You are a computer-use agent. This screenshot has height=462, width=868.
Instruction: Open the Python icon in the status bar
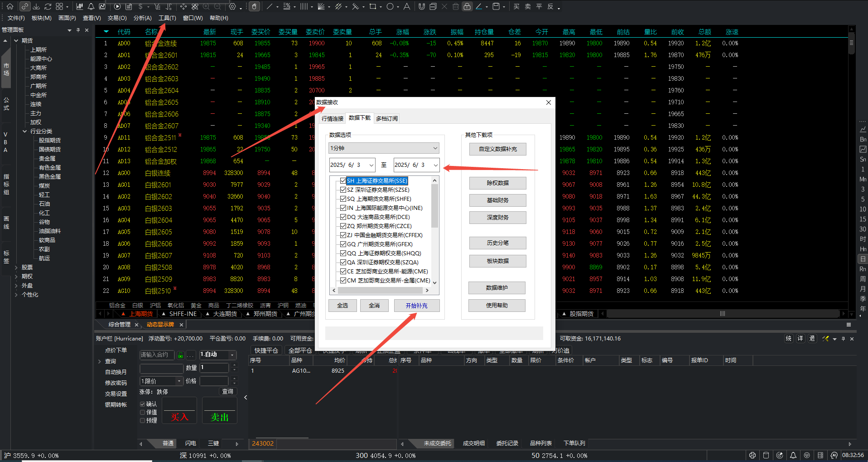pyautogui.click(x=752, y=455)
